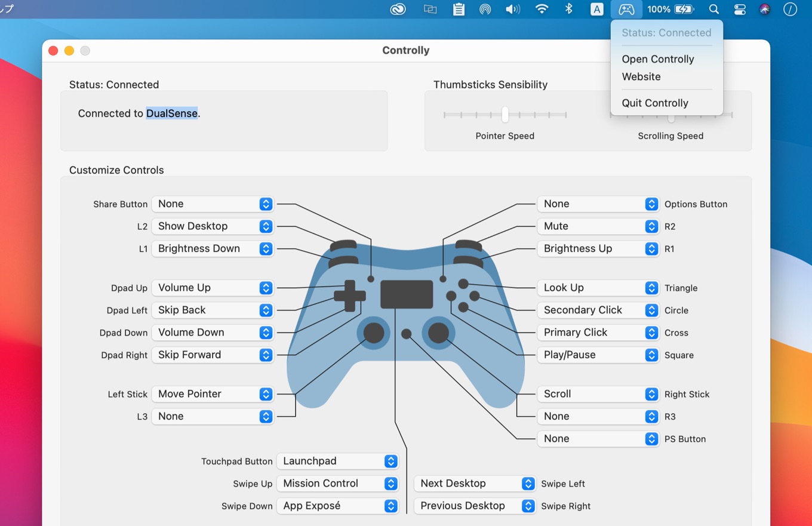Image resolution: width=812 pixels, height=526 pixels.
Task: Select Open Controlly from the menu
Action: point(658,59)
